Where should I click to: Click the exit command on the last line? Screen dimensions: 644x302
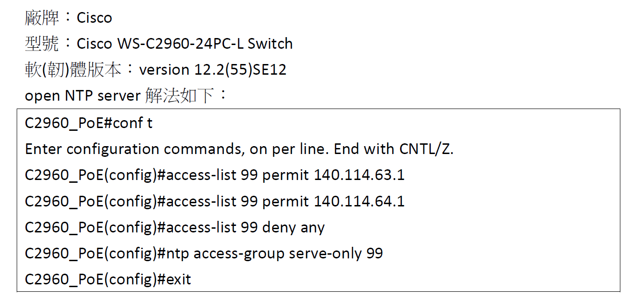click(179, 279)
